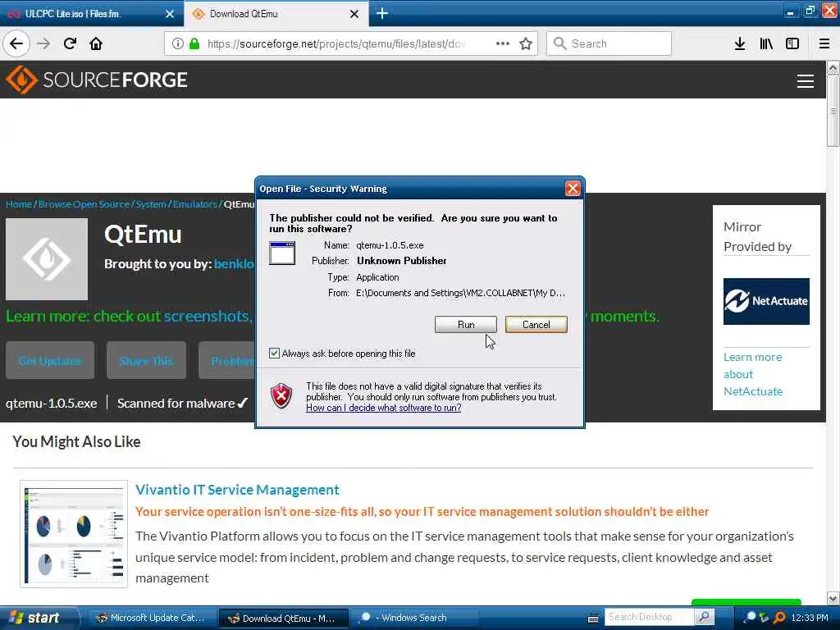Open page actions three-dot menu
The height and width of the screenshot is (630, 840).
[x=503, y=43]
